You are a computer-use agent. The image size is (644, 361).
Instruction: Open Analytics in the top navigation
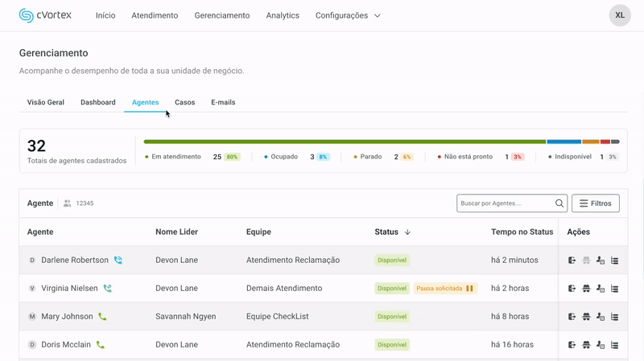283,15
